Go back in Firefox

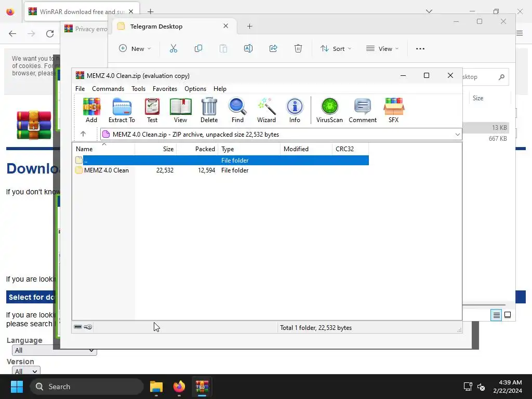coord(12,34)
